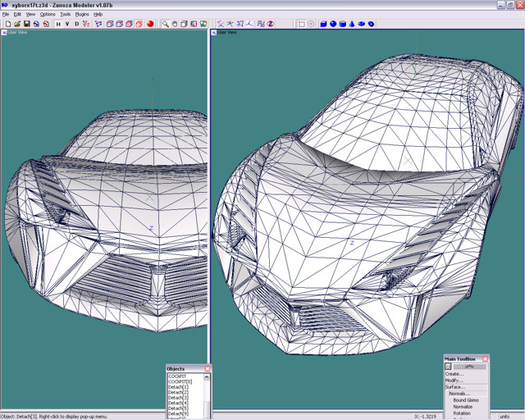This screenshot has height=420, width=525.
Task: Click the Save disk icon
Action: pyautogui.click(x=26, y=24)
